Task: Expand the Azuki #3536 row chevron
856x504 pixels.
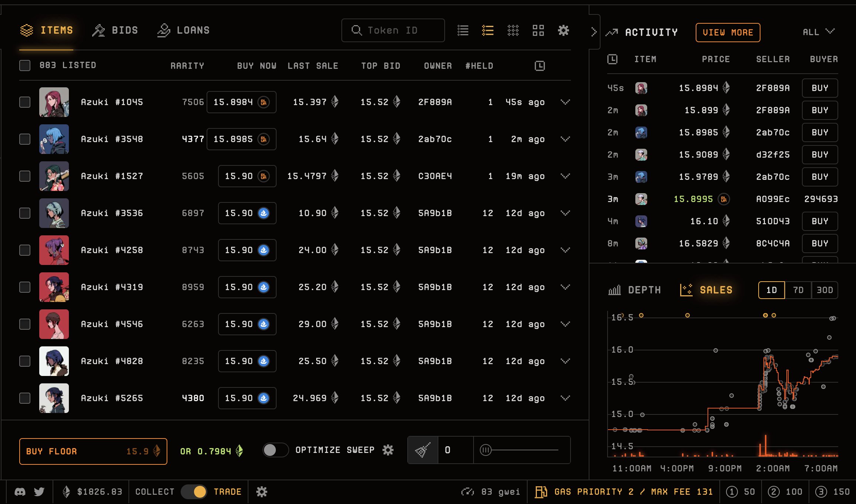Action: coord(565,213)
